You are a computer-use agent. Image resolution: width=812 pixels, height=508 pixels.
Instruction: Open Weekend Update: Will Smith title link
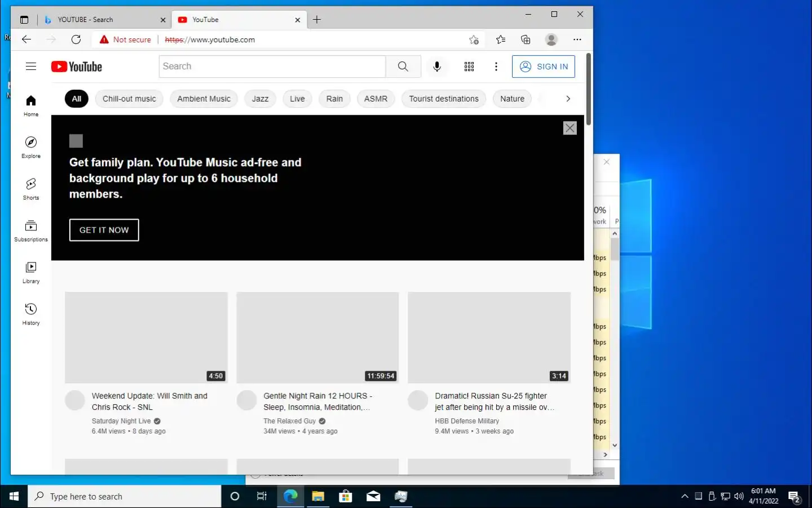[x=149, y=401]
